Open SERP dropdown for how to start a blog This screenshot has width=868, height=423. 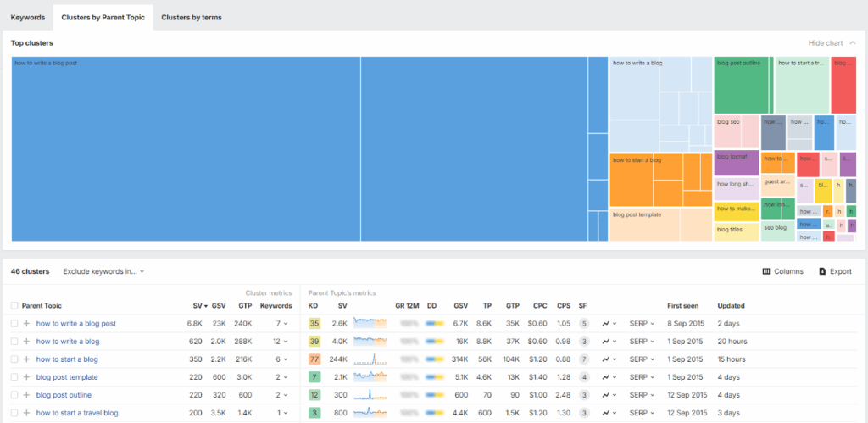642,359
